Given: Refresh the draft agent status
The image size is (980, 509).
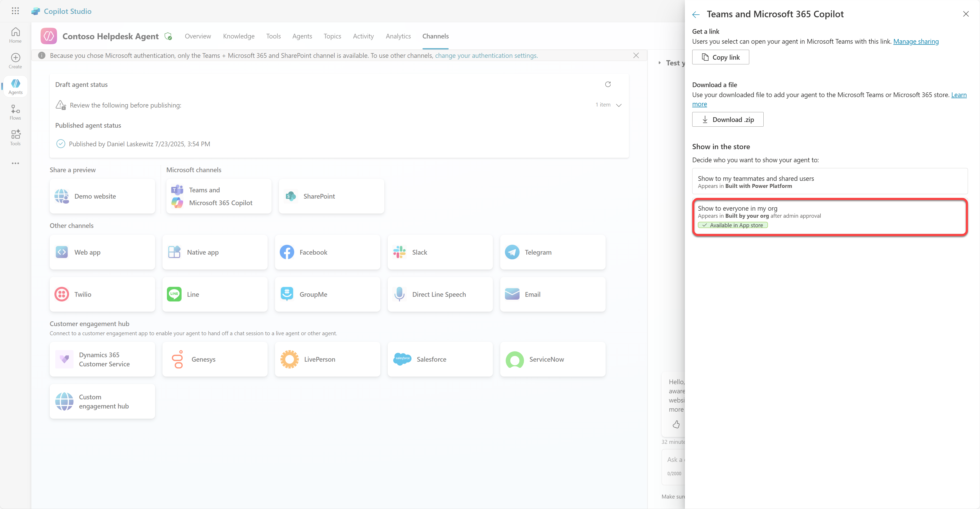Looking at the screenshot, I should [x=607, y=85].
